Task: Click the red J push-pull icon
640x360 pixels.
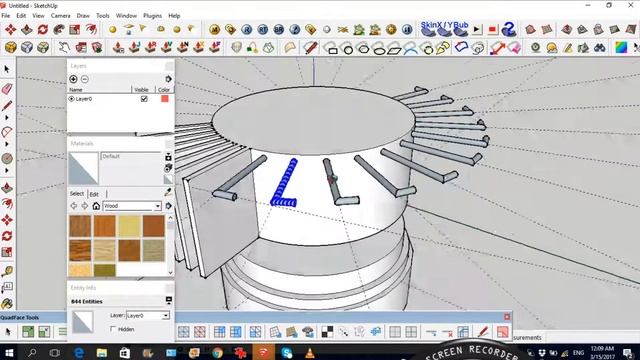Action: (134, 47)
